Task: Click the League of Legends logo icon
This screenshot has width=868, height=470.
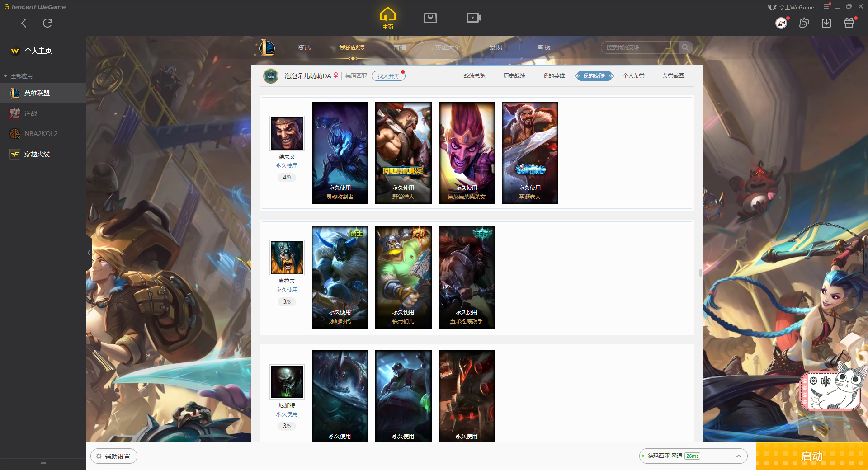Action: tap(267, 47)
